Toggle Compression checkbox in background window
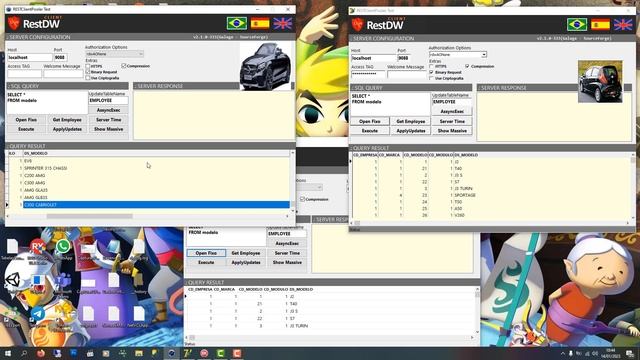Image resolution: width=640 pixels, height=360 pixels. [302, 199]
